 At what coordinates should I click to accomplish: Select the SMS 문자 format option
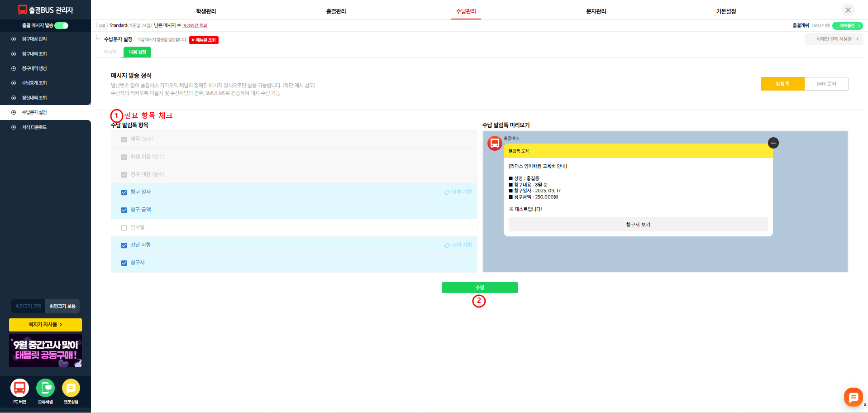click(826, 84)
